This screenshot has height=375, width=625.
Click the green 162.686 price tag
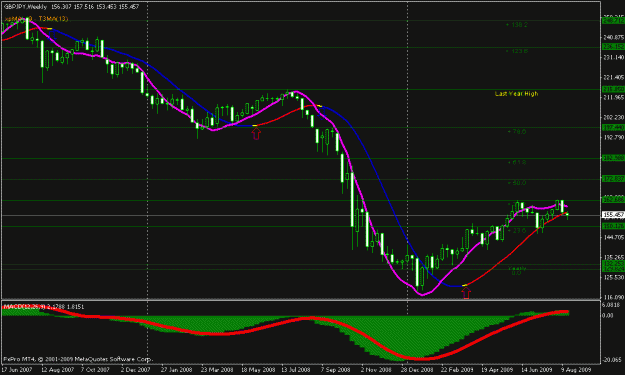(x=613, y=200)
